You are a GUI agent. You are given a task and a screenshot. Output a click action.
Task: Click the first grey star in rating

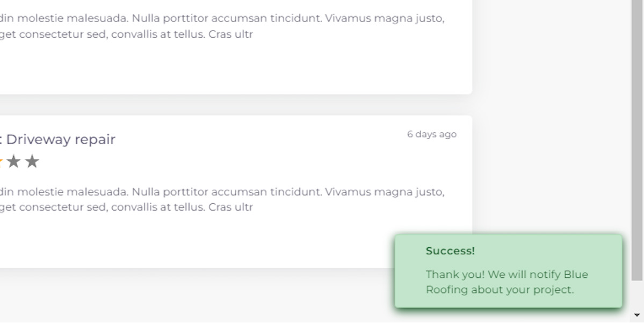[x=13, y=161]
